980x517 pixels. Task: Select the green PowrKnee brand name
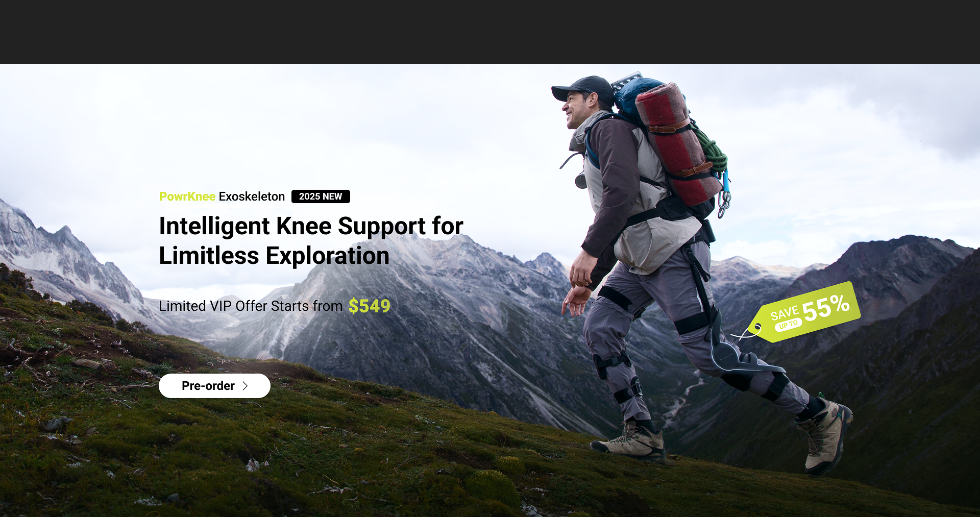[187, 196]
